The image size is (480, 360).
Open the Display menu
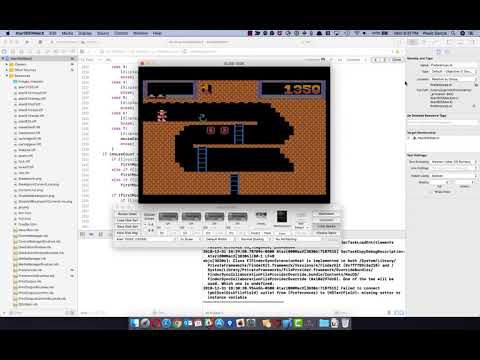tap(85, 33)
